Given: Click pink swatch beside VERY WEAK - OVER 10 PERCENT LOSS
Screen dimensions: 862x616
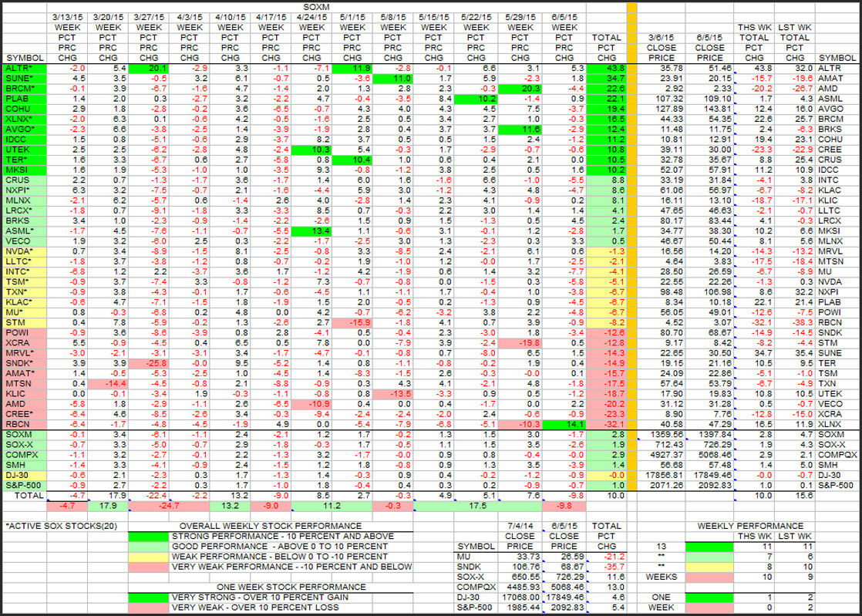Looking at the screenshot, I should point(148,608).
